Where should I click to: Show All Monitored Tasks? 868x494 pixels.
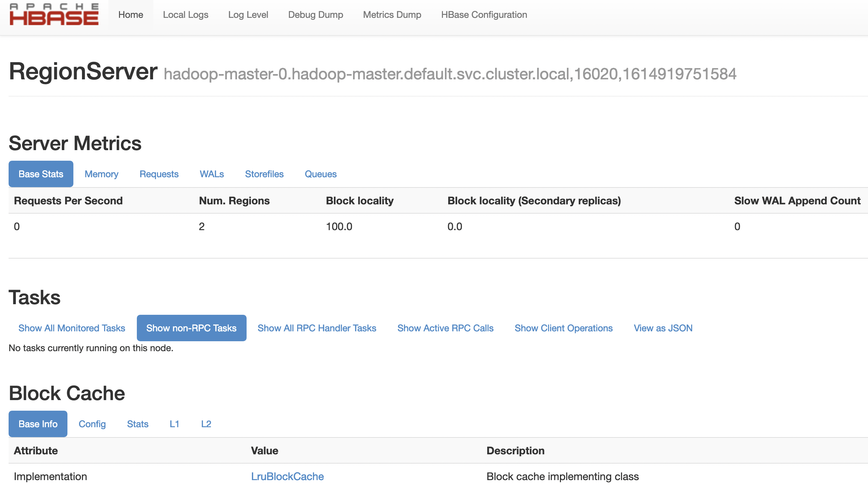pyautogui.click(x=71, y=328)
